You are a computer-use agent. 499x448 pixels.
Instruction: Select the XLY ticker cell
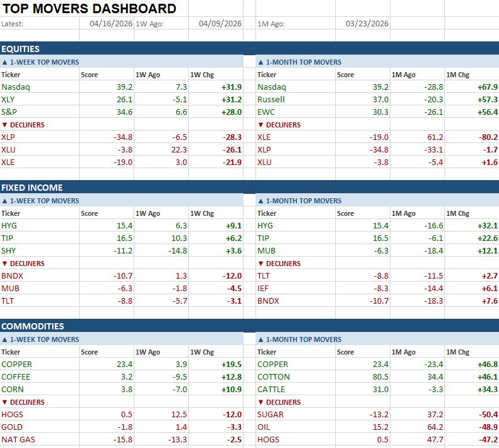pos(40,99)
